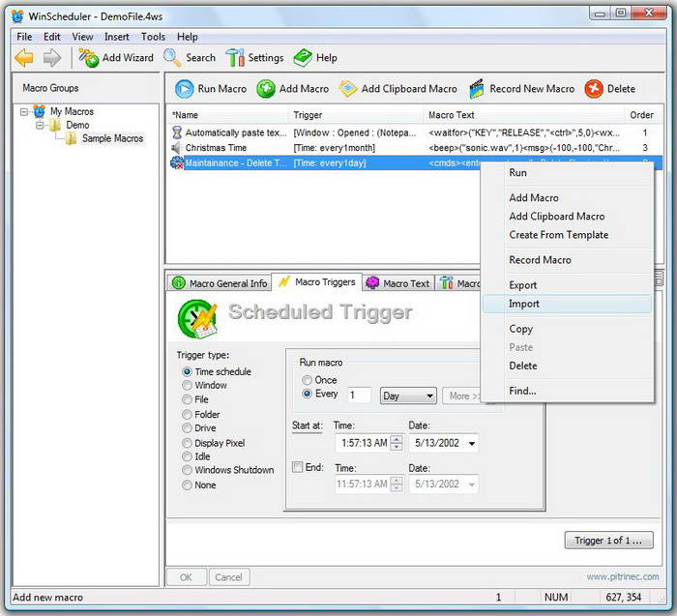Choose Find... from context menu
The width and height of the screenshot is (677, 616).
tap(567, 391)
